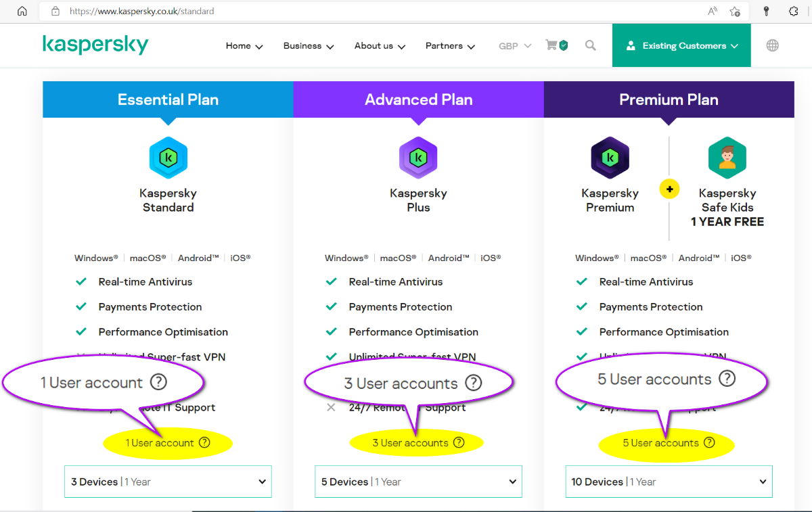The image size is (812, 512).
Task: Click the search magnifier icon
Action: pos(591,45)
